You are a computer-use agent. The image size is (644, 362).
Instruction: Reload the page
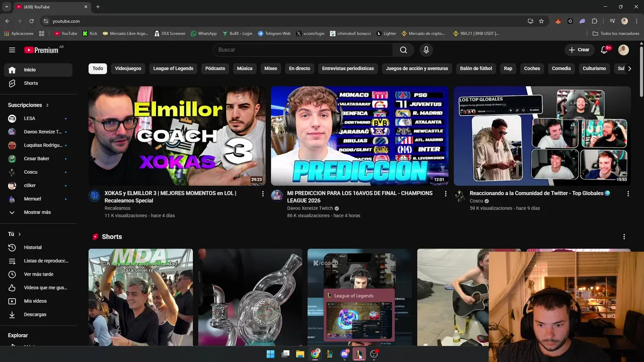tap(31, 21)
